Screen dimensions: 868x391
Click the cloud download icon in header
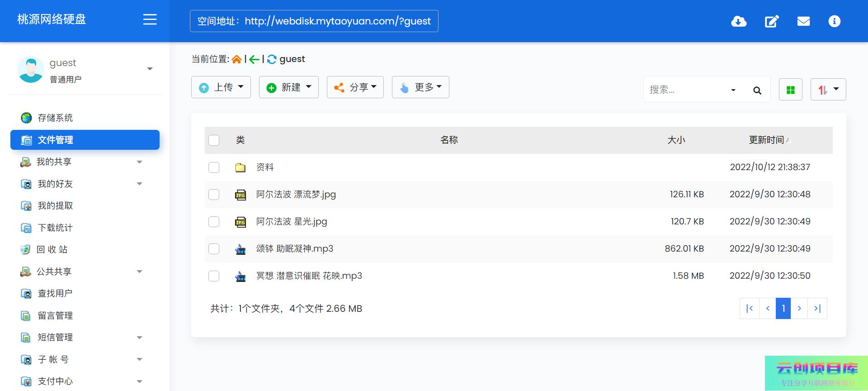point(739,21)
